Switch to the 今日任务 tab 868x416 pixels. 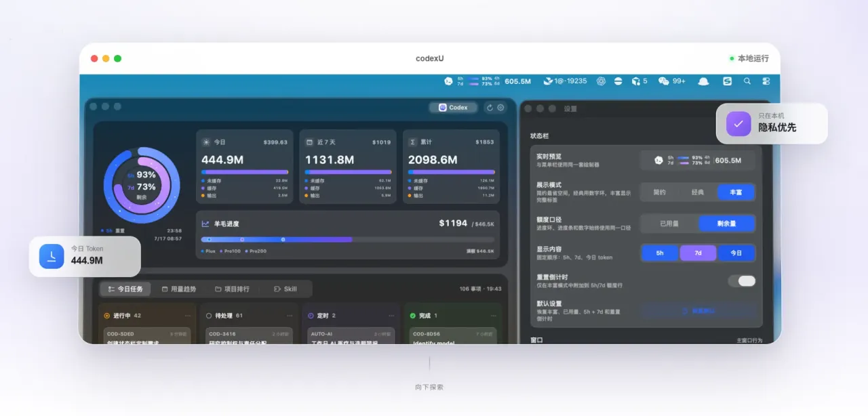pyautogui.click(x=125, y=289)
